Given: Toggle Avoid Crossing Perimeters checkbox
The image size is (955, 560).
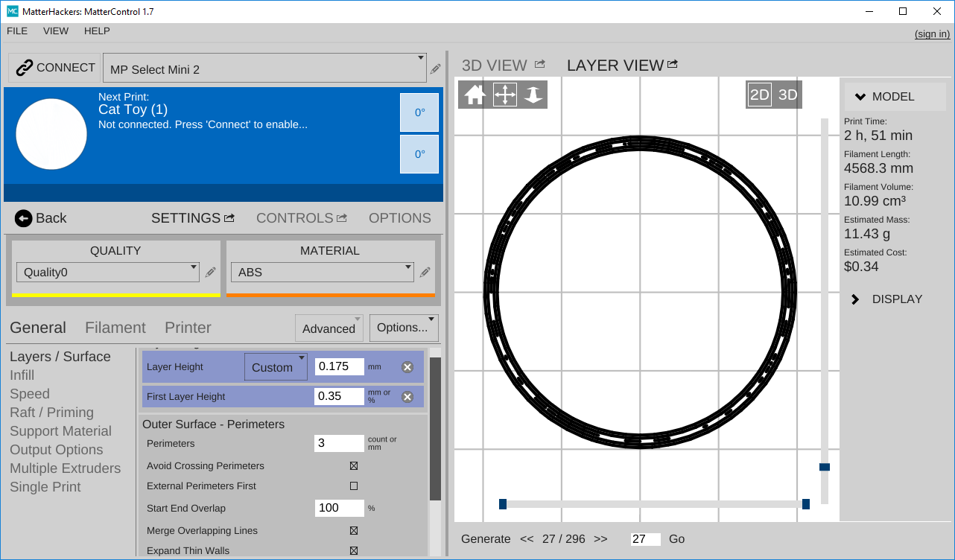Looking at the screenshot, I should pyautogui.click(x=354, y=466).
